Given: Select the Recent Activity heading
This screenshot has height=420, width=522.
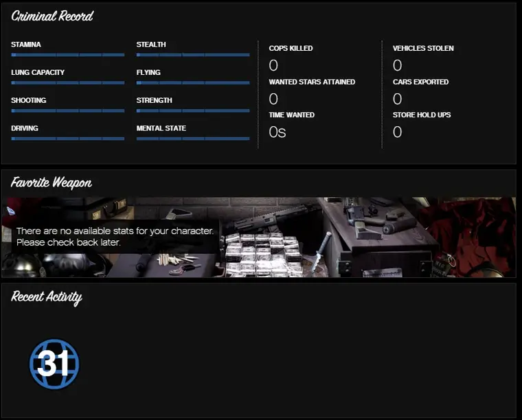Looking at the screenshot, I should click(47, 297).
